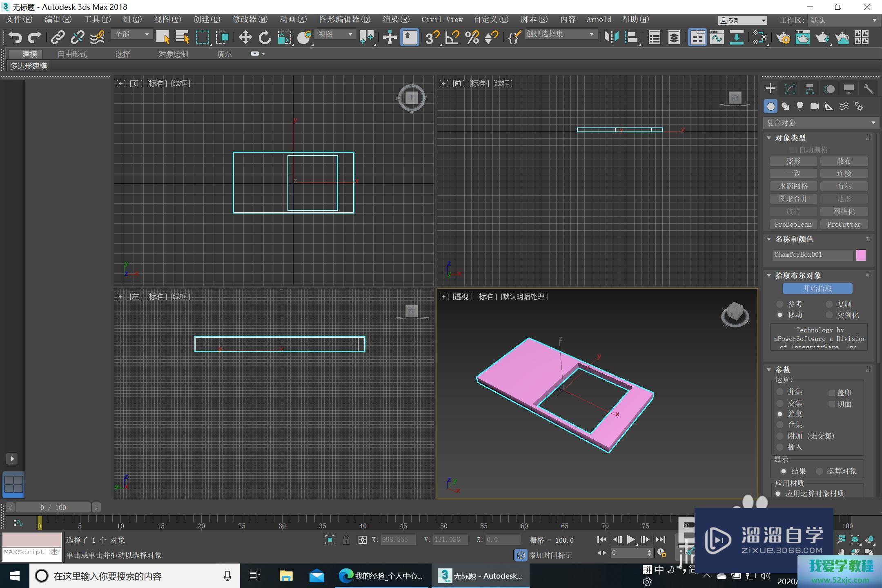This screenshot has width=882, height=588.
Task: Open the Mirror tool
Action: [x=611, y=38]
